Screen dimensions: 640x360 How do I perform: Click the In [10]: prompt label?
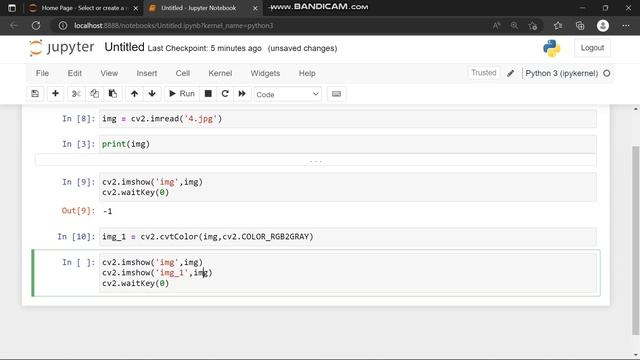[76, 237]
